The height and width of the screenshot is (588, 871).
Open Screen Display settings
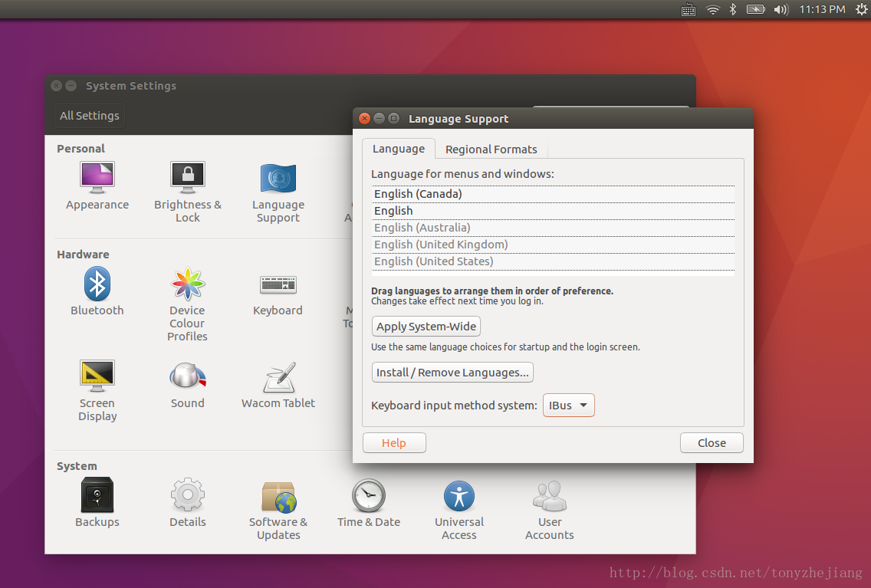point(97,391)
